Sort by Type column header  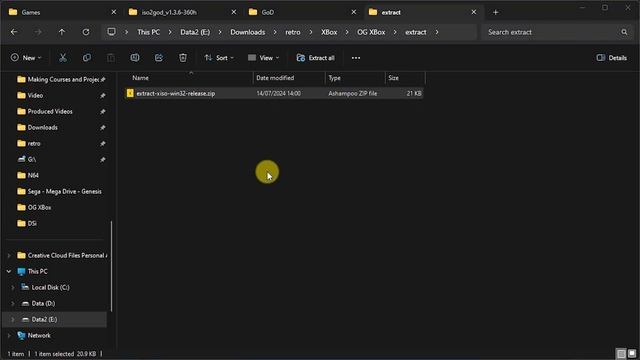pyautogui.click(x=355, y=78)
